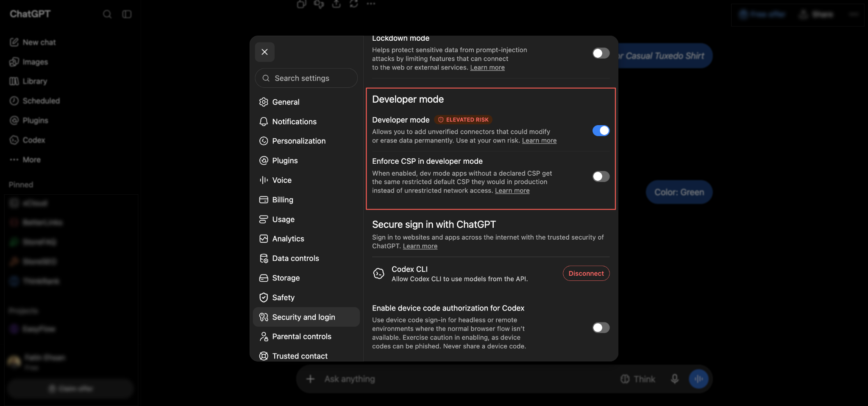Turn off Developer mode switch
The width and height of the screenshot is (868, 406).
(x=601, y=131)
